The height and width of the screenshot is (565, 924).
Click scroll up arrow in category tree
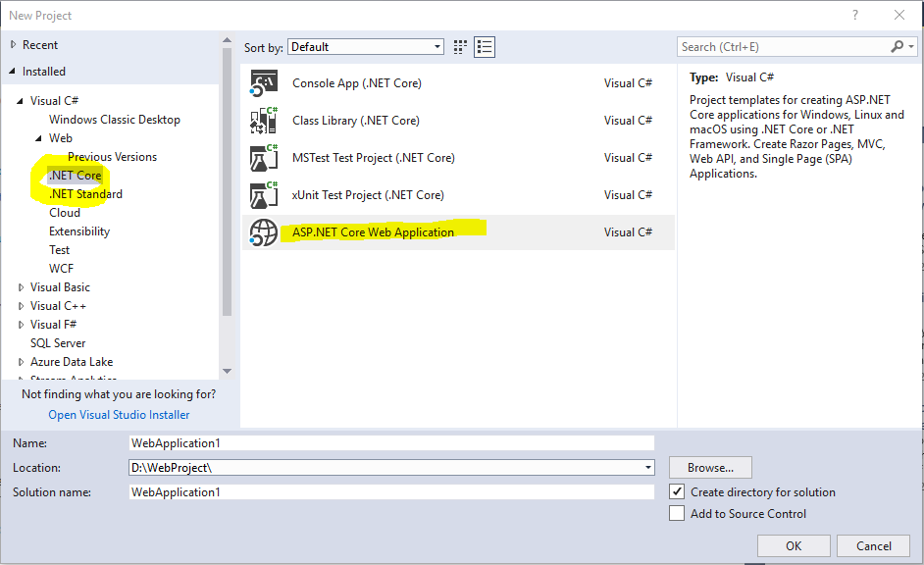click(x=227, y=40)
